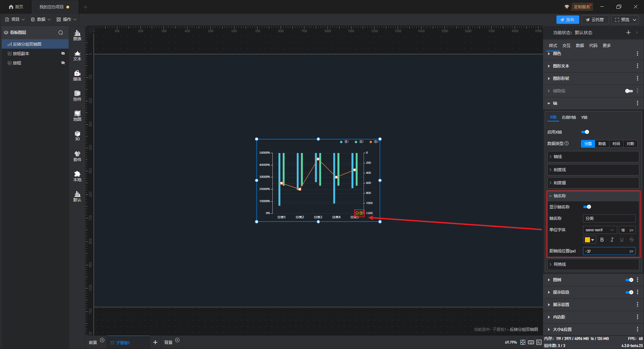This screenshot has height=349, width=644.
Task: Open the console icon in status bar
Action: [x=539, y=342]
